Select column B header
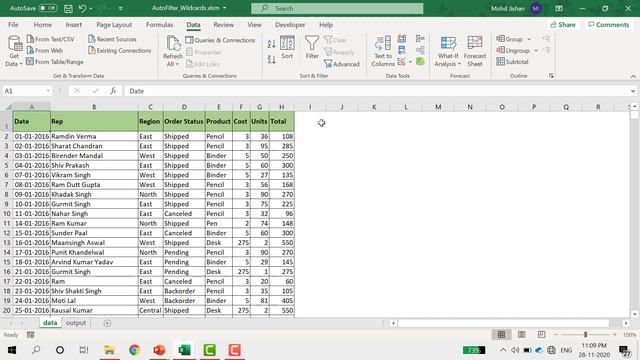Viewport: 640px width, 360px height. (x=94, y=107)
